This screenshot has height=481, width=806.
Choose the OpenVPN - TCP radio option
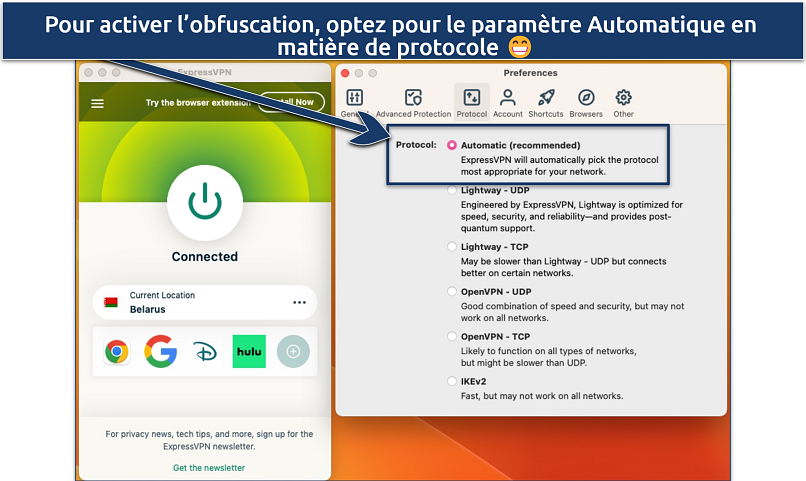click(452, 337)
